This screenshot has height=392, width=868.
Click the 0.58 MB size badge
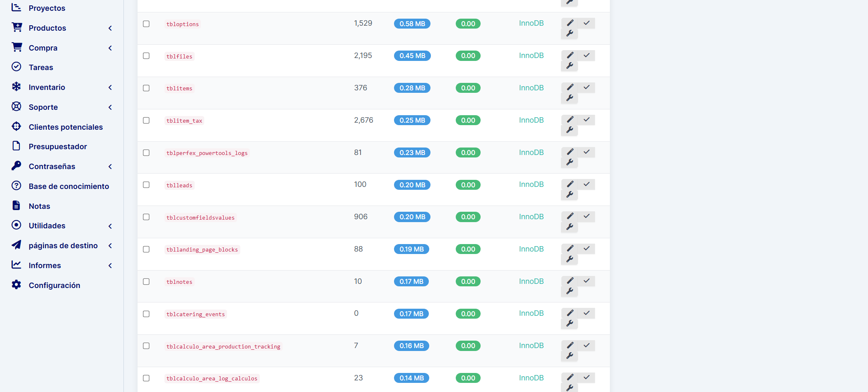pos(412,24)
